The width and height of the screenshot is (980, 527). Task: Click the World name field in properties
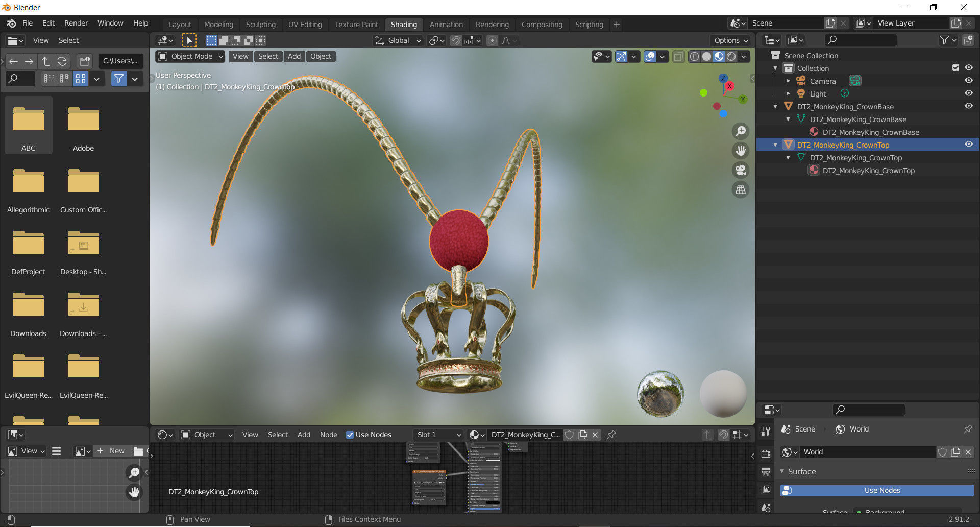coord(868,452)
